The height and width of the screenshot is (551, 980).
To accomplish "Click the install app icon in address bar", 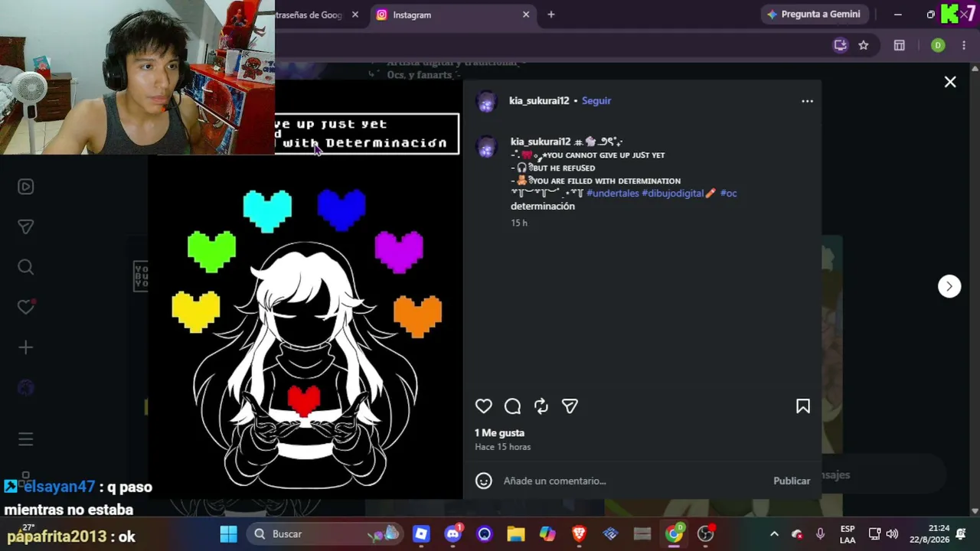I will (x=841, y=45).
